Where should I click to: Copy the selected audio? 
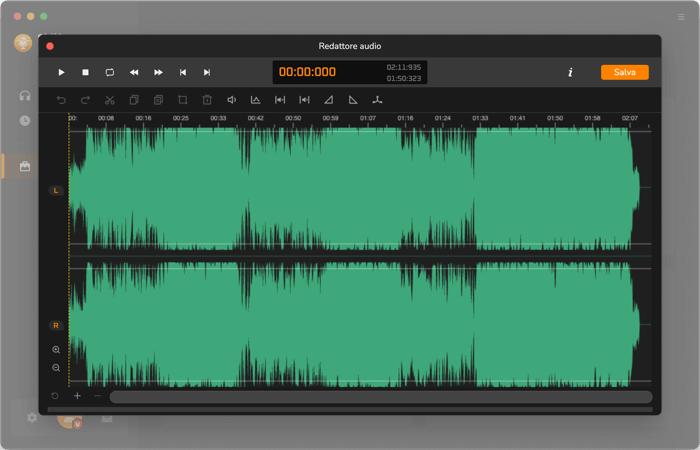pyautogui.click(x=134, y=100)
